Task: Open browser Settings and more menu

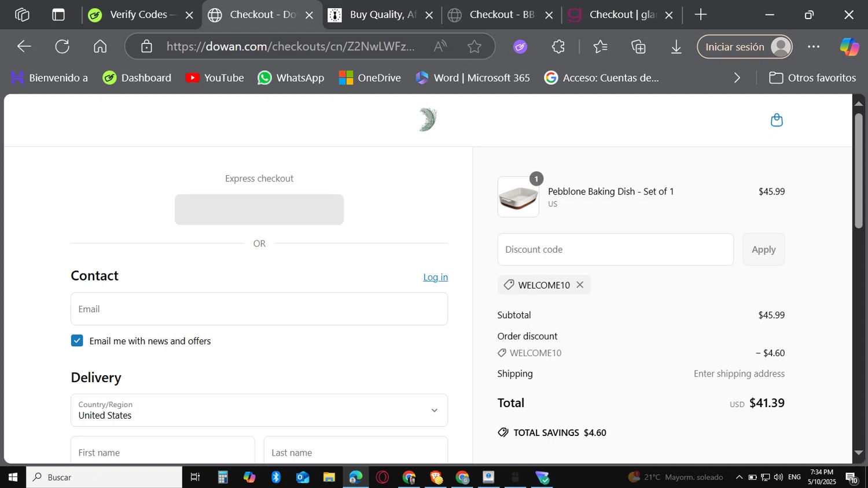Action: tap(814, 46)
